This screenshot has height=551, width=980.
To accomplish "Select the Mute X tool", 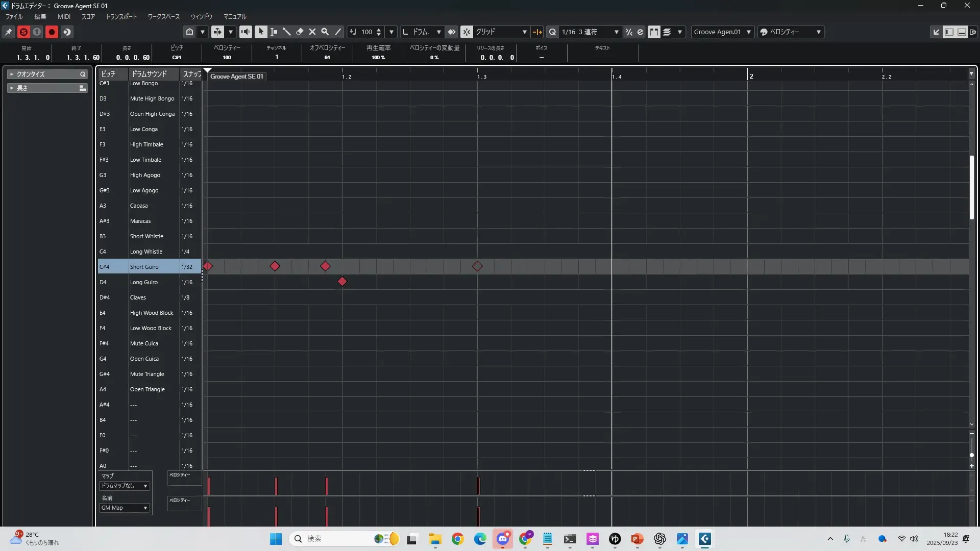I will click(x=312, y=32).
